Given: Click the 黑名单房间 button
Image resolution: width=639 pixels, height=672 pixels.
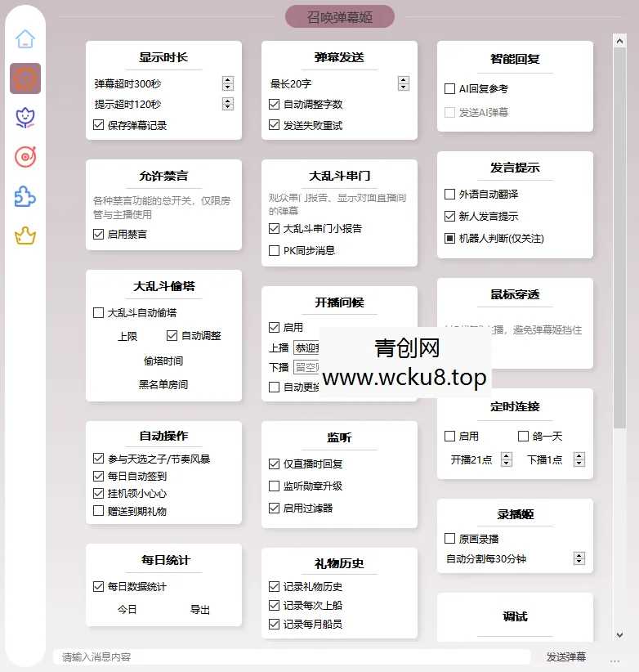Looking at the screenshot, I should click(163, 384).
